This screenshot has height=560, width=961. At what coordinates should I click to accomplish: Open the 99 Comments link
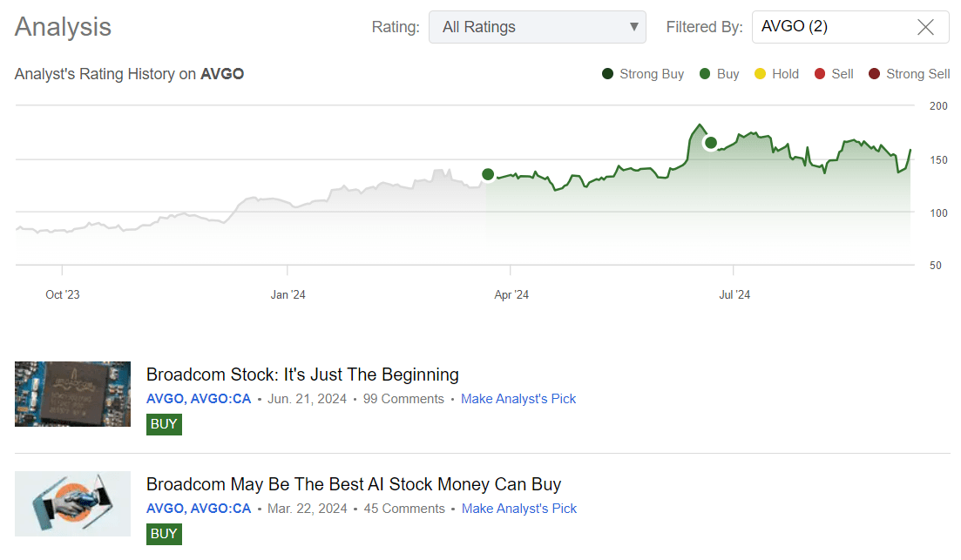coord(403,399)
